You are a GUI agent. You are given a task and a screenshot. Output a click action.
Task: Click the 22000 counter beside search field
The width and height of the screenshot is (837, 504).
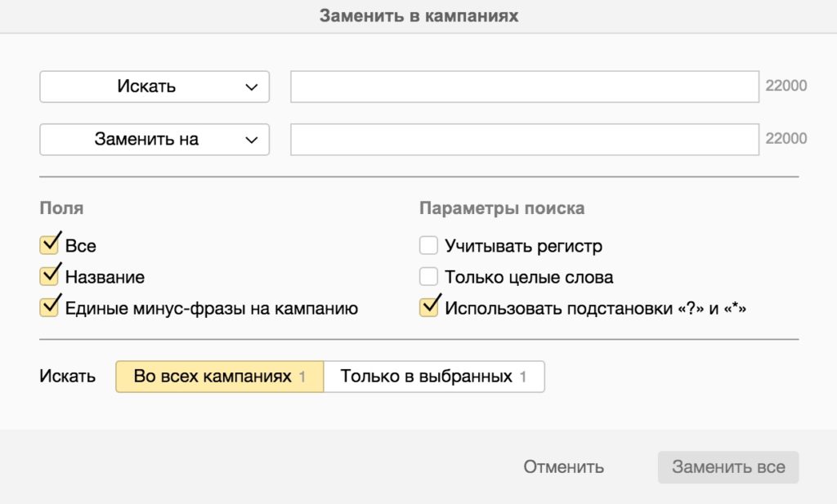(x=786, y=87)
